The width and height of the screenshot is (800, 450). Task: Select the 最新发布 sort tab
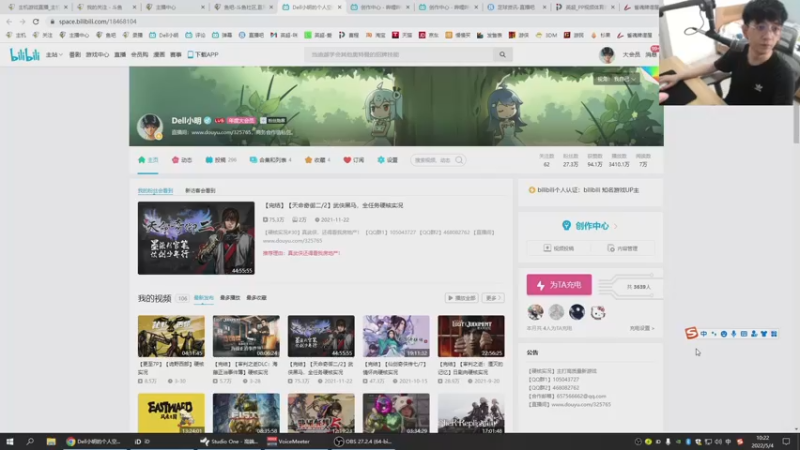click(x=204, y=298)
